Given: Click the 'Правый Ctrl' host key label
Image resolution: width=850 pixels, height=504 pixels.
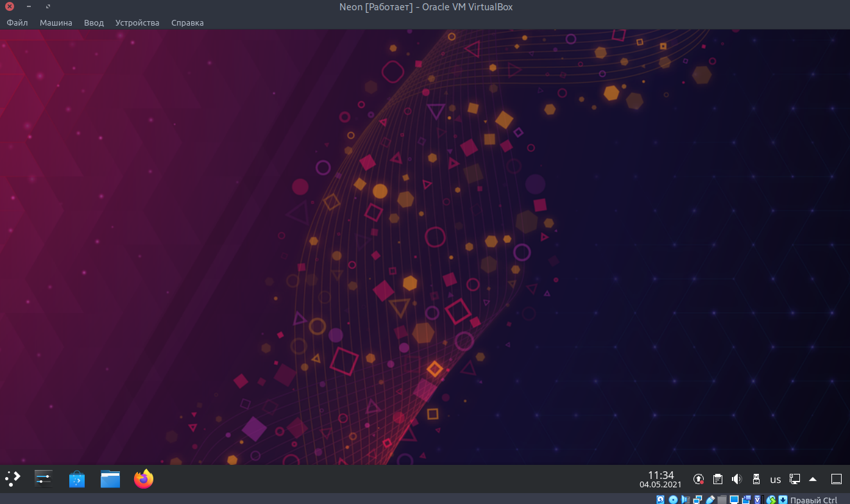Looking at the screenshot, I should [x=814, y=500].
